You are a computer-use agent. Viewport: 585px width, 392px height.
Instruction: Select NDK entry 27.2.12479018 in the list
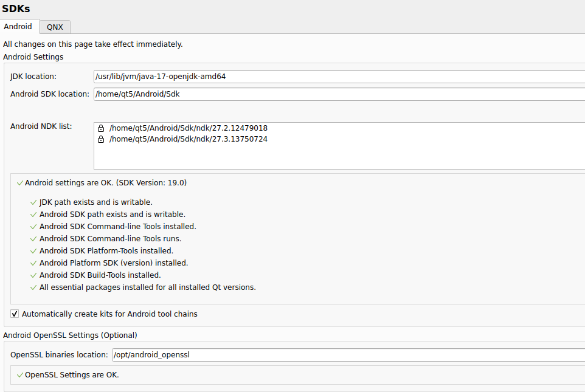[x=188, y=128]
